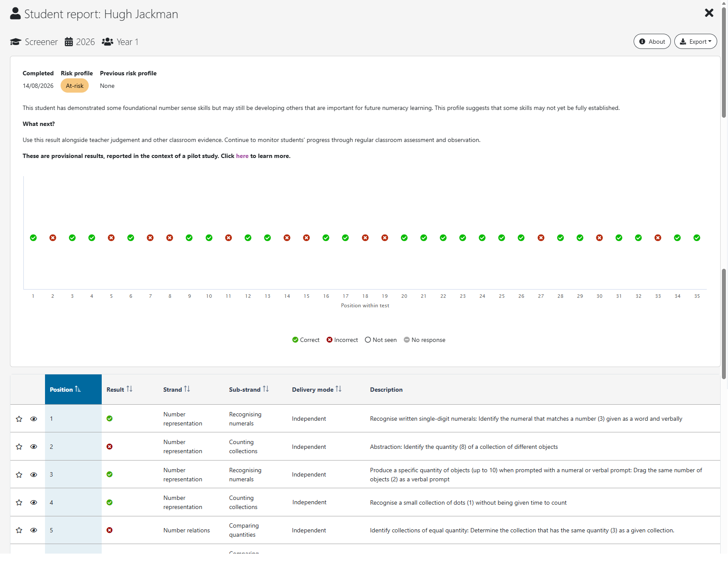The image size is (728, 567).
Task: Click the info icon on the About button
Action: 642,42
